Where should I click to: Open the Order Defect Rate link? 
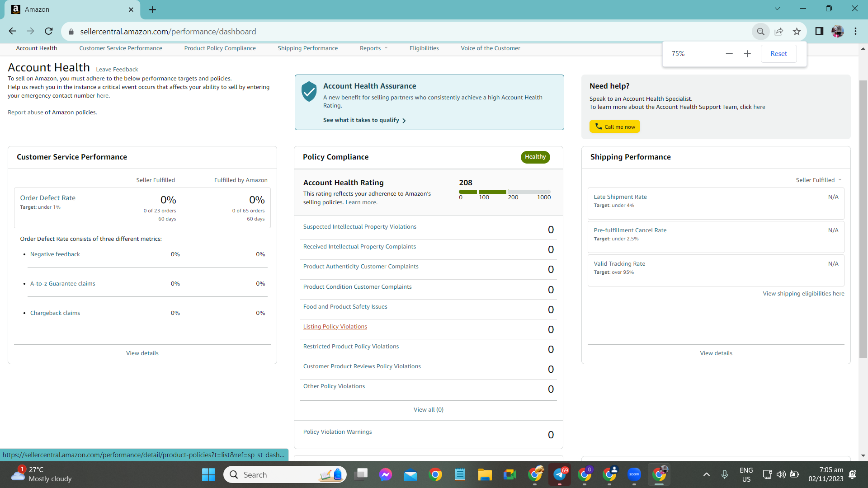click(x=48, y=198)
